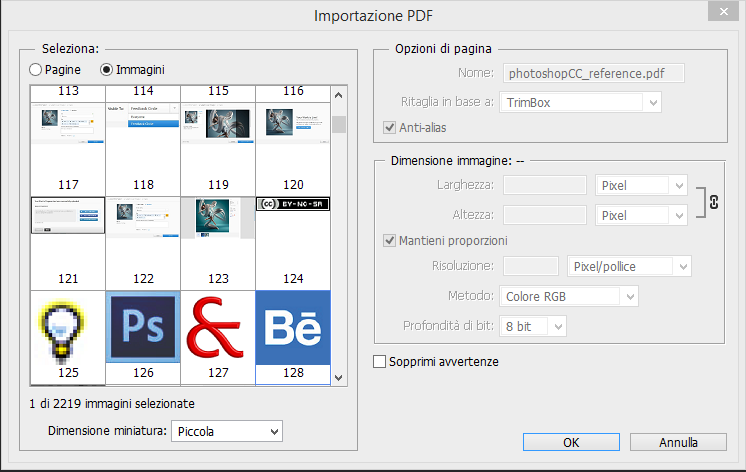Open the Profondità di bit dropdown
Image resolution: width=746 pixels, height=472 pixels.
(532, 326)
